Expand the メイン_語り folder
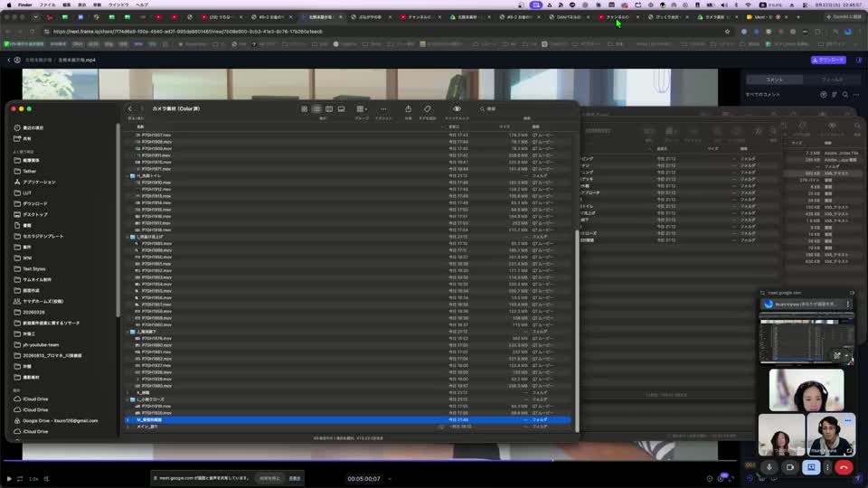Viewport: 868px width, 488px height. point(127,427)
